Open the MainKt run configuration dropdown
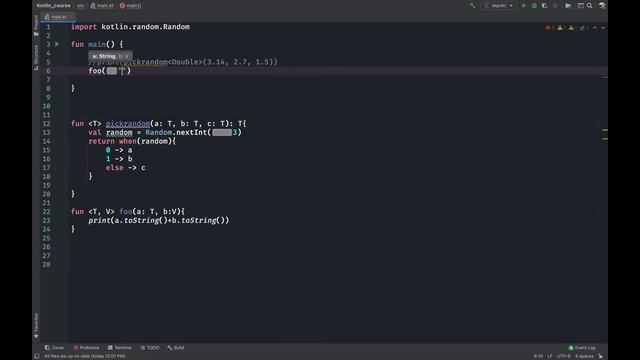The image size is (640, 360). point(499,6)
